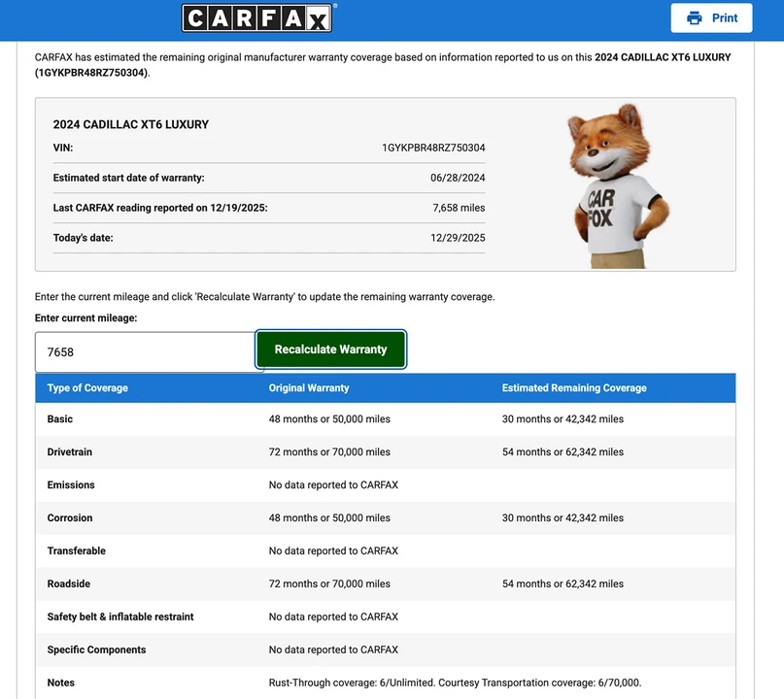Click the Recalculate Warranty button
This screenshot has height=699, width=784.
(330, 349)
